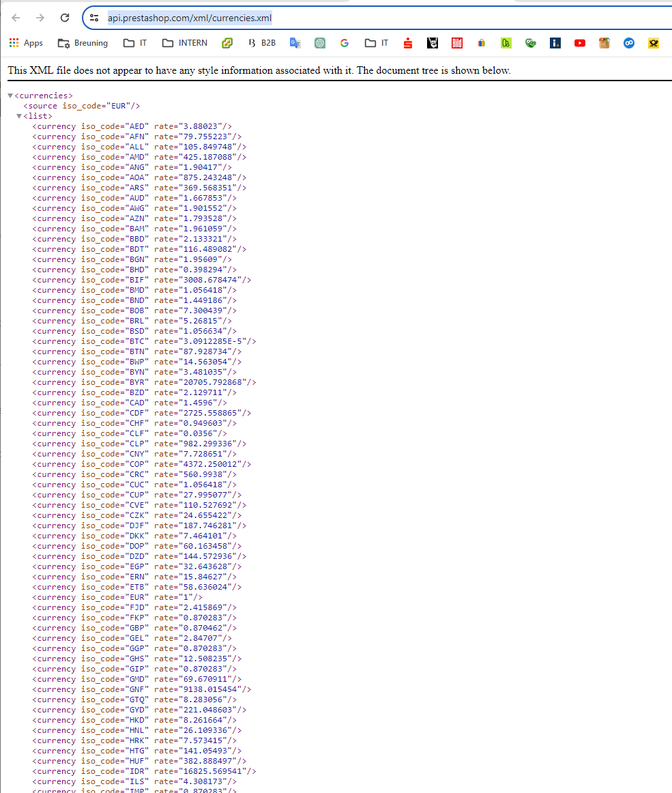Screen dimensions: 672x793
Task: Open the shopping bag bookmark
Action: (x=481, y=42)
